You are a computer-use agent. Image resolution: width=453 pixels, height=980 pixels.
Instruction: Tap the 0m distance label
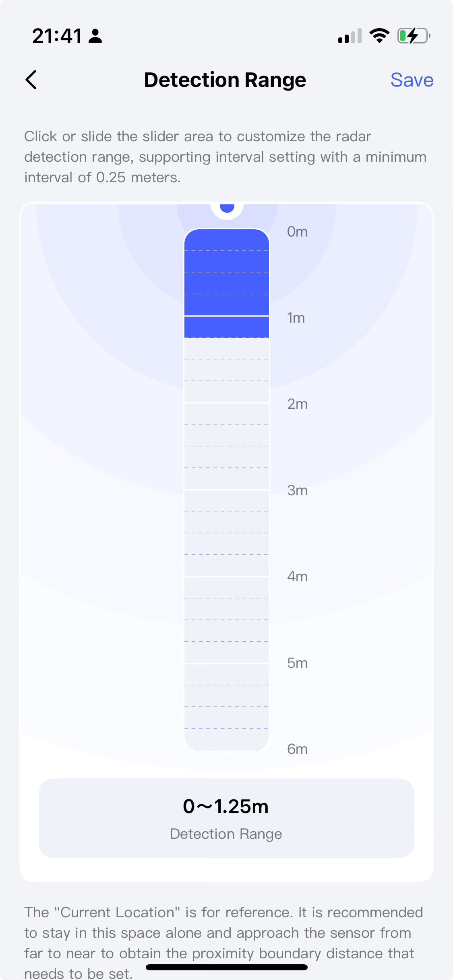pos(297,232)
